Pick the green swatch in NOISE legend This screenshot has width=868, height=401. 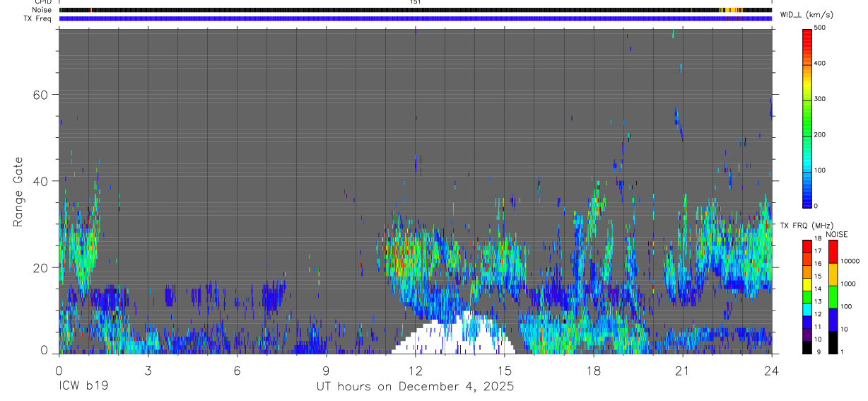(833, 297)
